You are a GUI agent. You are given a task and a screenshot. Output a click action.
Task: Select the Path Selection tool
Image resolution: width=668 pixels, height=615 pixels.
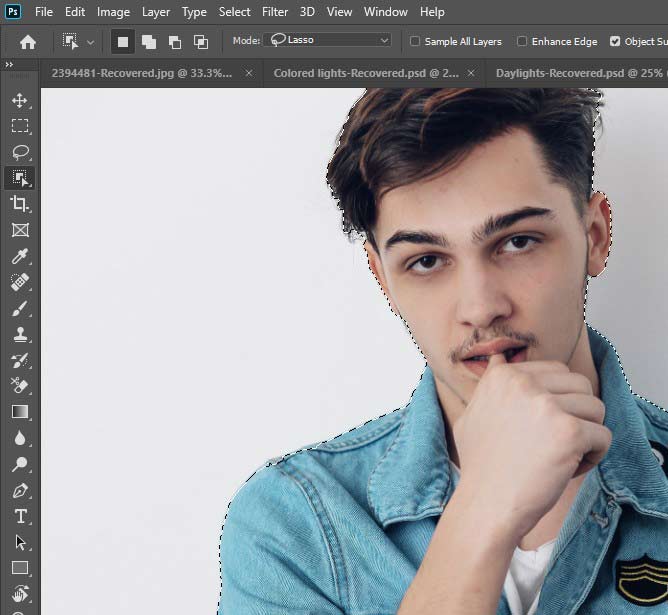point(20,542)
